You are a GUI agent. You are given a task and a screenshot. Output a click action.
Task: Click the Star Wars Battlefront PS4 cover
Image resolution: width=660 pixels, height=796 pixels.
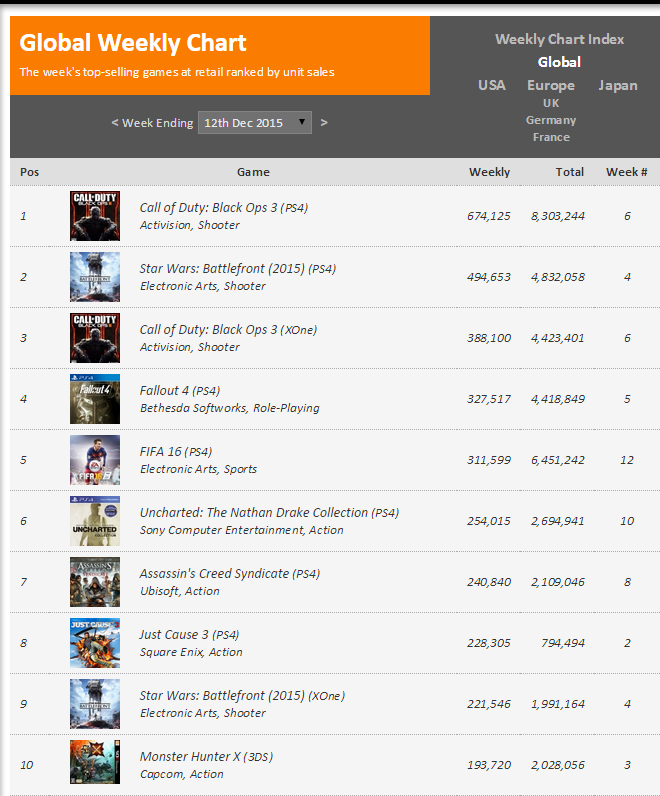tap(95, 277)
